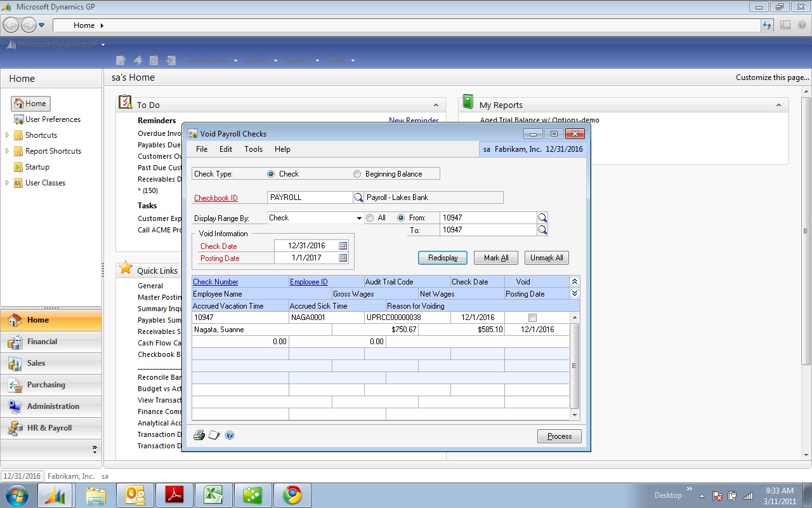Image resolution: width=812 pixels, height=508 pixels.
Task: Open the lookup for the From check number
Action: click(542, 217)
